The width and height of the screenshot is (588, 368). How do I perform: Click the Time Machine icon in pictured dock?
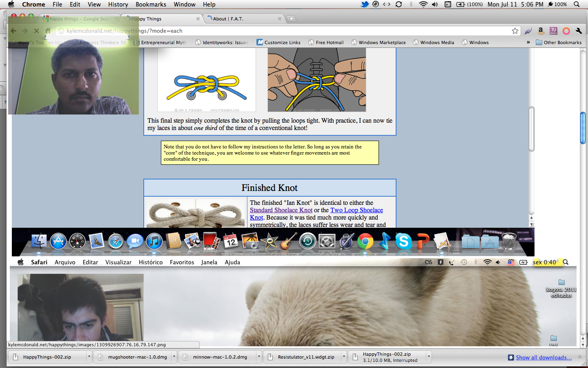click(x=307, y=241)
